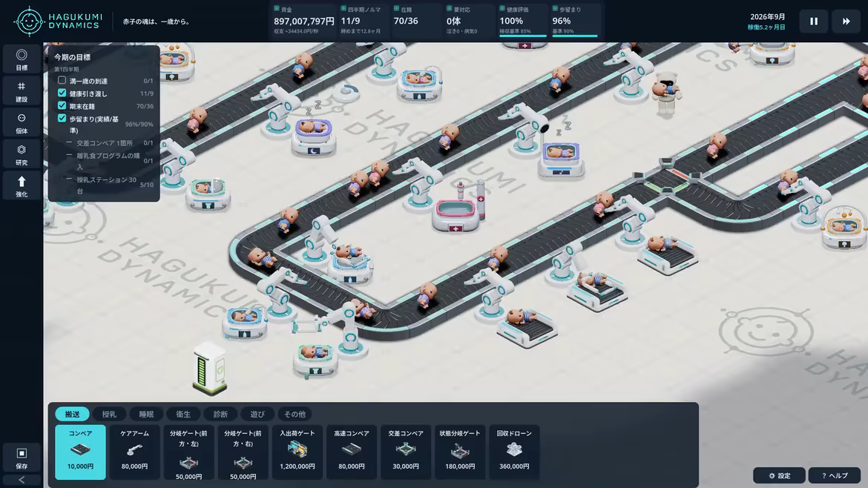Select the その他 category tab
The height and width of the screenshot is (488, 868).
coord(295,414)
